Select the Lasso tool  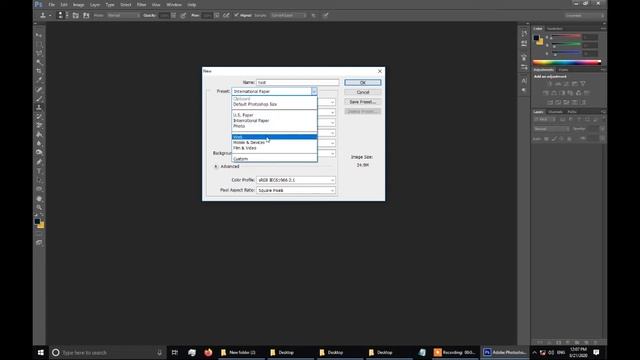39,53
